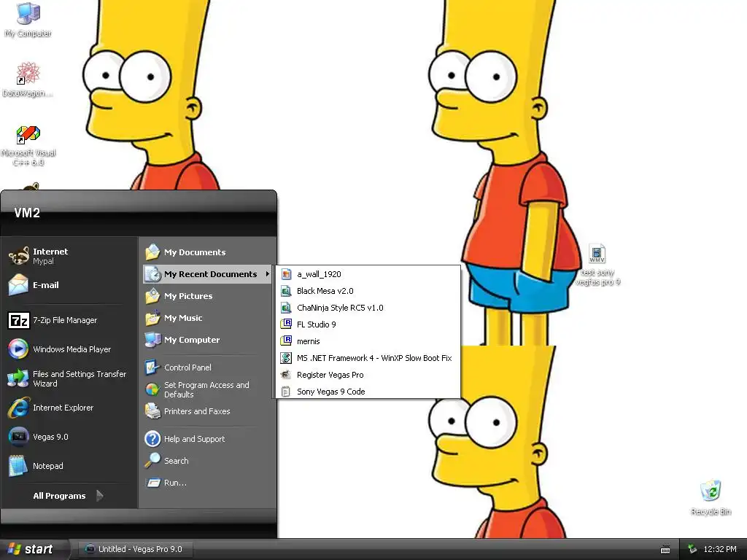Viewport: 747px width, 560px height.
Task: Open recent ChaNinja Style RC5 v1.0
Action: pos(368,308)
